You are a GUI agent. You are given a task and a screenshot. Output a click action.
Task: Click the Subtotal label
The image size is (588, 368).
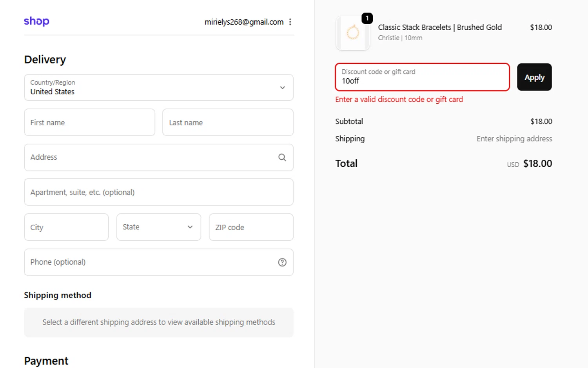click(349, 121)
